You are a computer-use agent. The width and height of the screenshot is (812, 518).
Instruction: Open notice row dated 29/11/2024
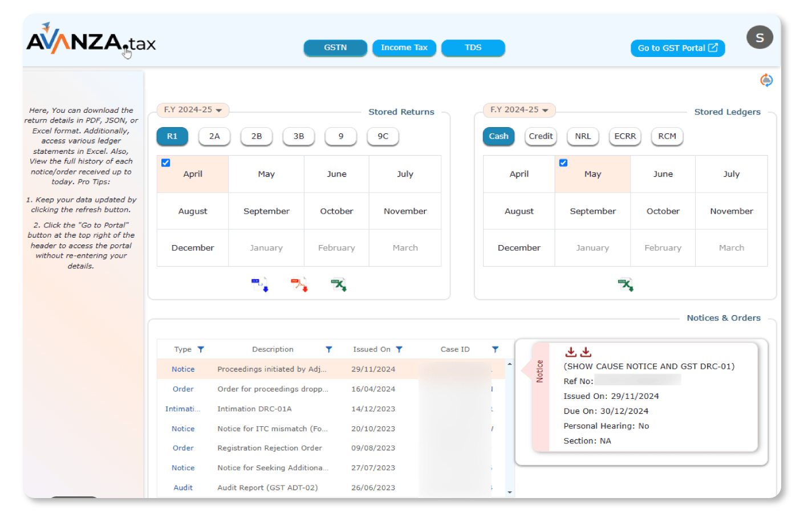(x=331, y=369)
